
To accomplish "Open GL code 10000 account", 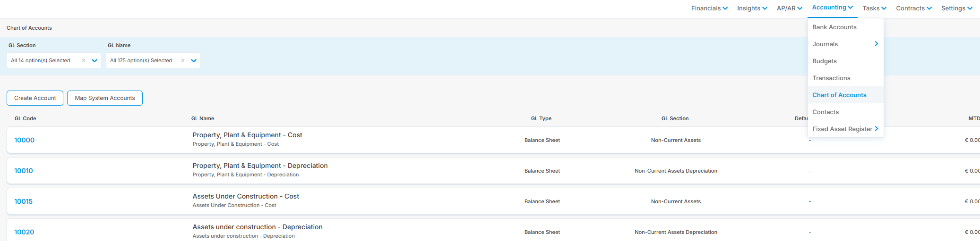I will (24, 140).
